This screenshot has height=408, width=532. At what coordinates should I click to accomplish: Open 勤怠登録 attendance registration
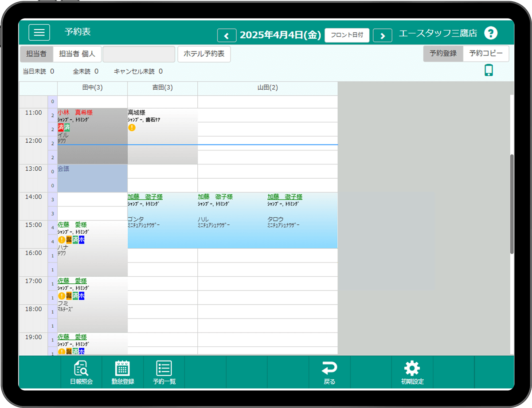tap(122, 373)
